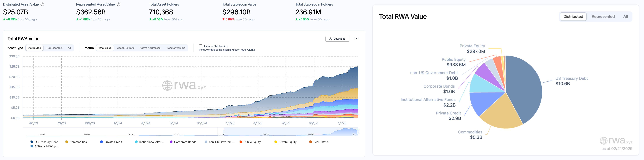644x160 pixels.
Task: Switch the metric to Transfer Volume
Action: [x=176, y=48]
